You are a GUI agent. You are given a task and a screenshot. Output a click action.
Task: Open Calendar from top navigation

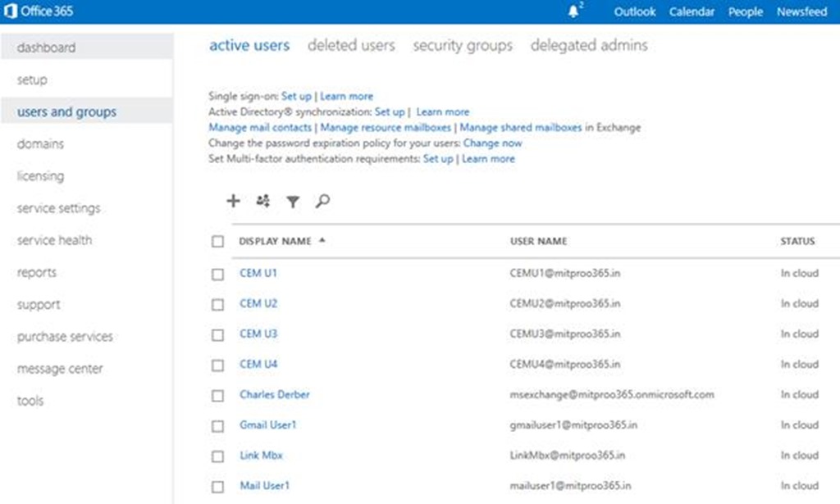coord(692,11)
